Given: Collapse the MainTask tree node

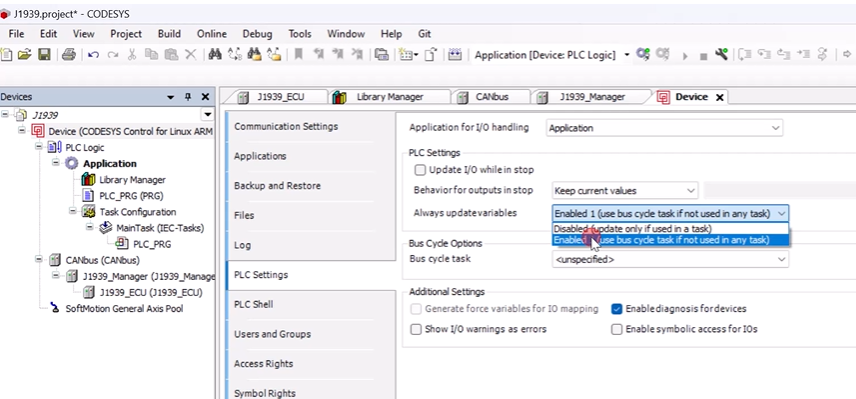Looking at the screenshot, I should pos(90,228).
